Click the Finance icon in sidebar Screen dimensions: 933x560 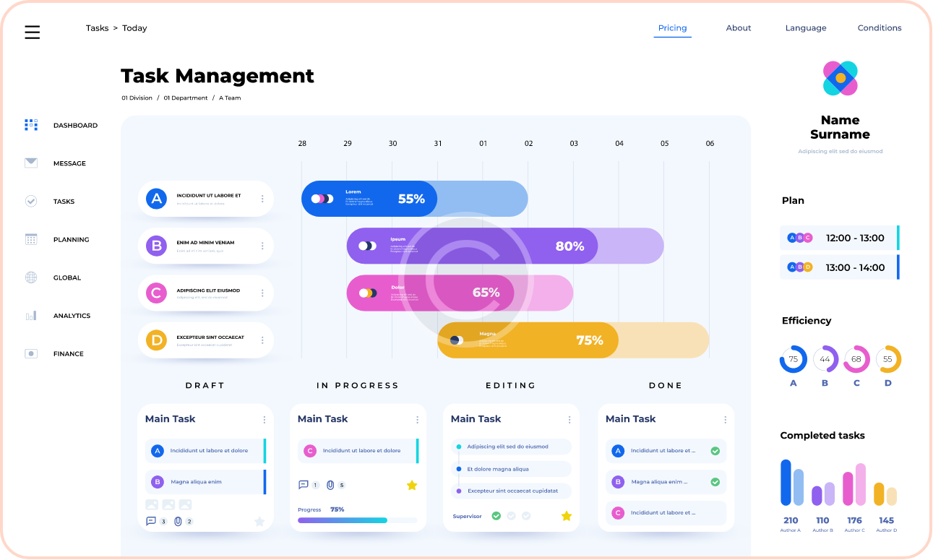[x=31, y=354]
